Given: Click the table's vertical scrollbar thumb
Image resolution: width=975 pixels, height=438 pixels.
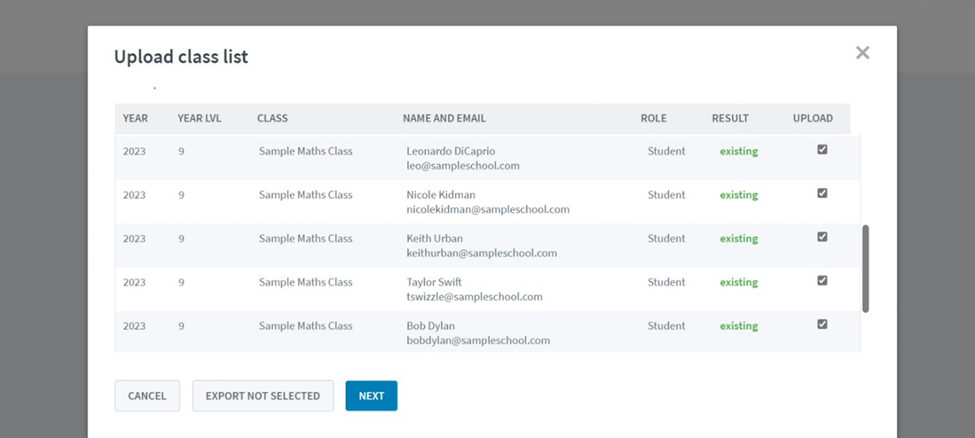Looking at the screenshot, I should 866,269.
